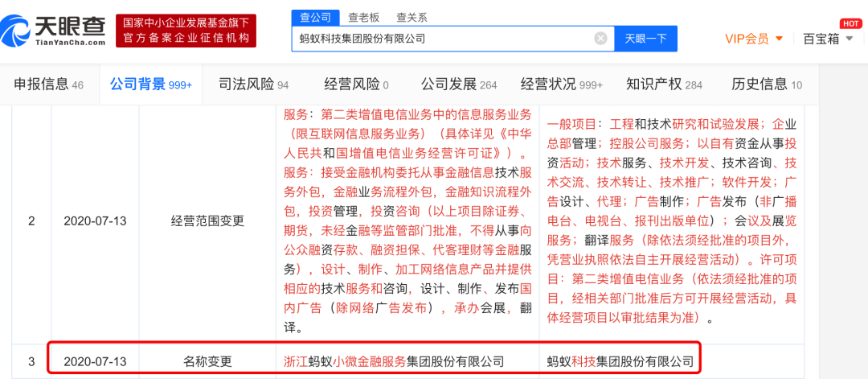This screenshot has height=379, width=868.
Task: Open the 公司背景 999+ tab
Action: [150, 84]
